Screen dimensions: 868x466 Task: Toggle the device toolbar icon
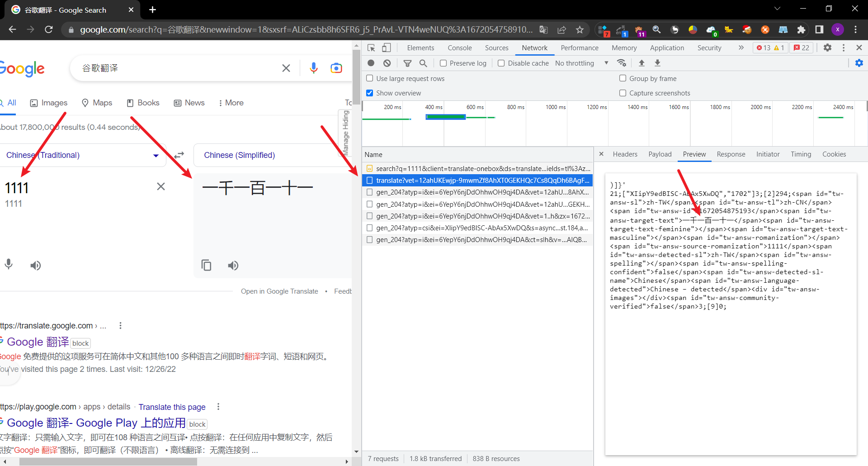387,48
